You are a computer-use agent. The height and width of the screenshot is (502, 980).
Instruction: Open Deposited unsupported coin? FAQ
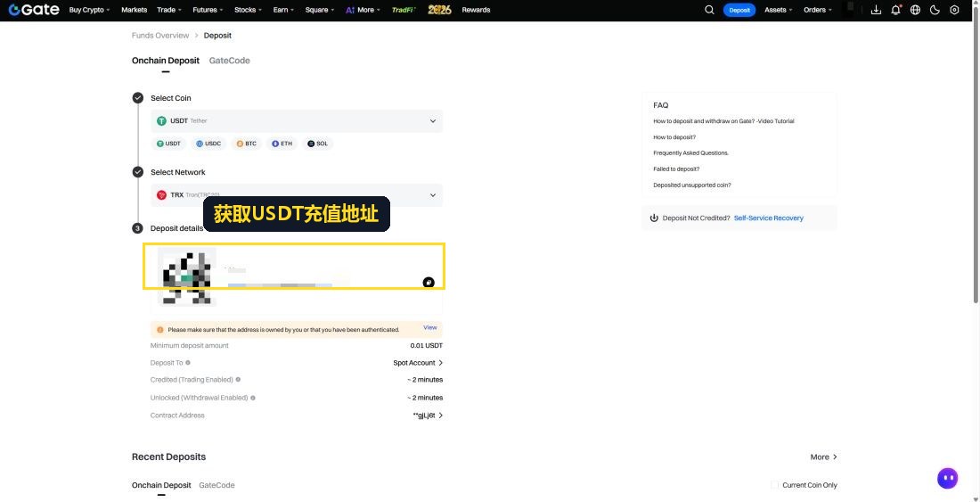coord(692,185)
